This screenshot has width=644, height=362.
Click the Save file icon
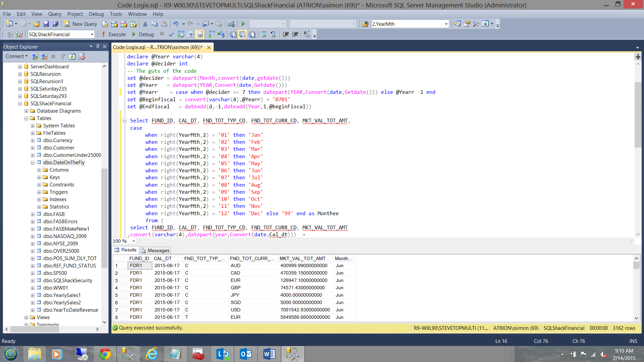pos(46,24)
